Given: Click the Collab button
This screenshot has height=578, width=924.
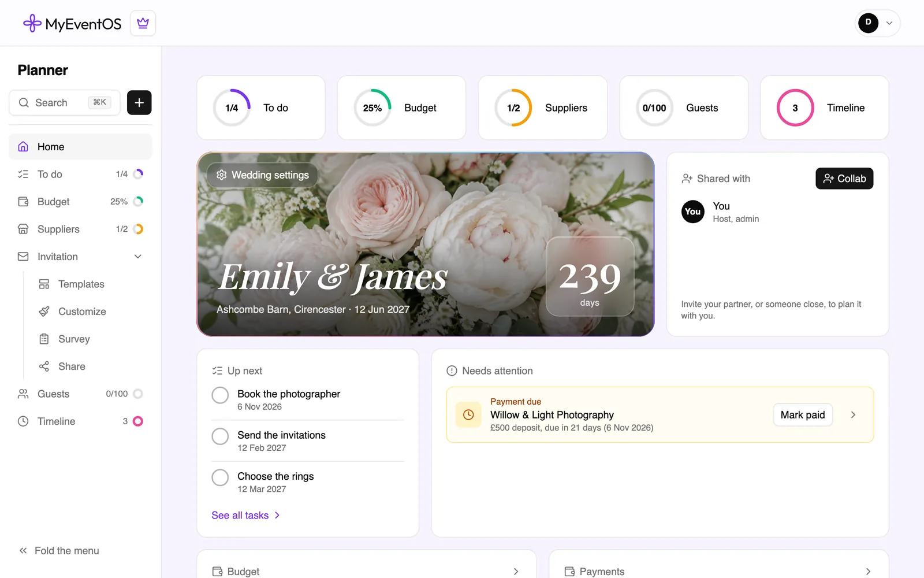Looking at the screenshot, I should coord(844,179).
